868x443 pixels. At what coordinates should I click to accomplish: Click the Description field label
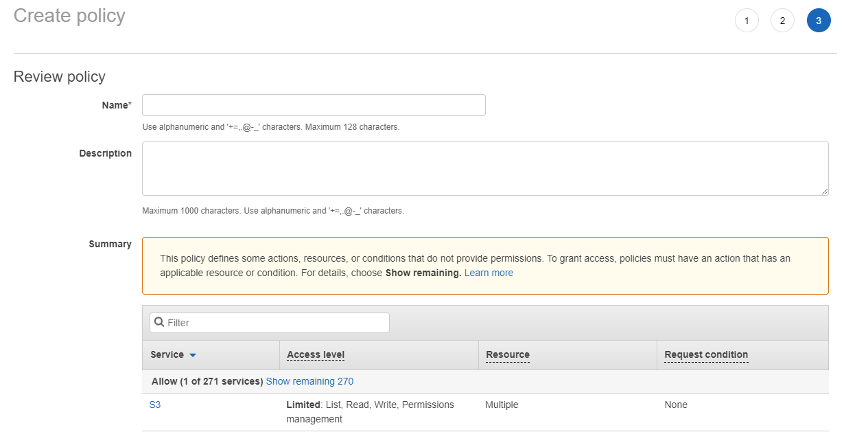(105, 153)
